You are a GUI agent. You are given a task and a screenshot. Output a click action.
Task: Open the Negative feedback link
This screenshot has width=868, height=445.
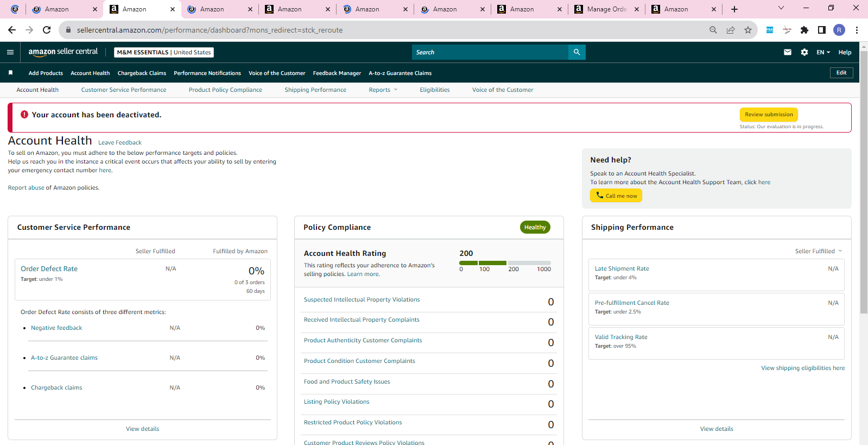56,328
